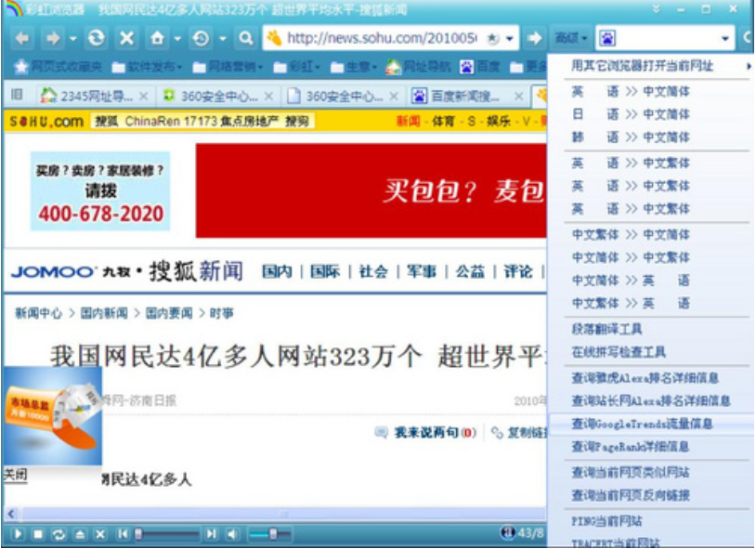Expand the history button dropdown arrow
The height and width of the screenshot is (549, 756).
[222, 38]
